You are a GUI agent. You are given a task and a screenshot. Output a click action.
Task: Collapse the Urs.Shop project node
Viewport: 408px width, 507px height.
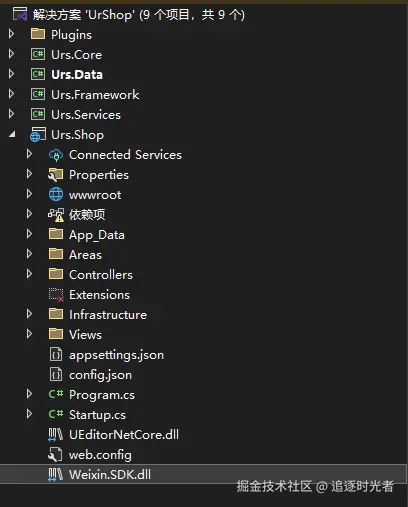point(12,135)
